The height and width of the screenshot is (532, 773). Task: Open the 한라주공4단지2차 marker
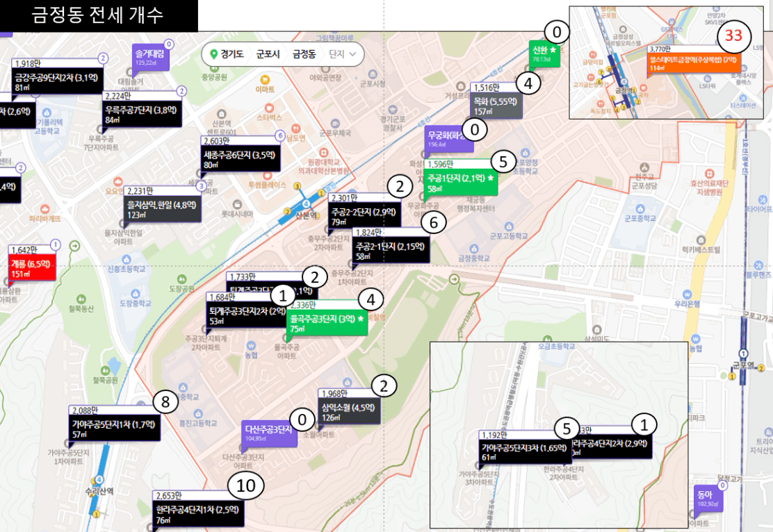610,443
